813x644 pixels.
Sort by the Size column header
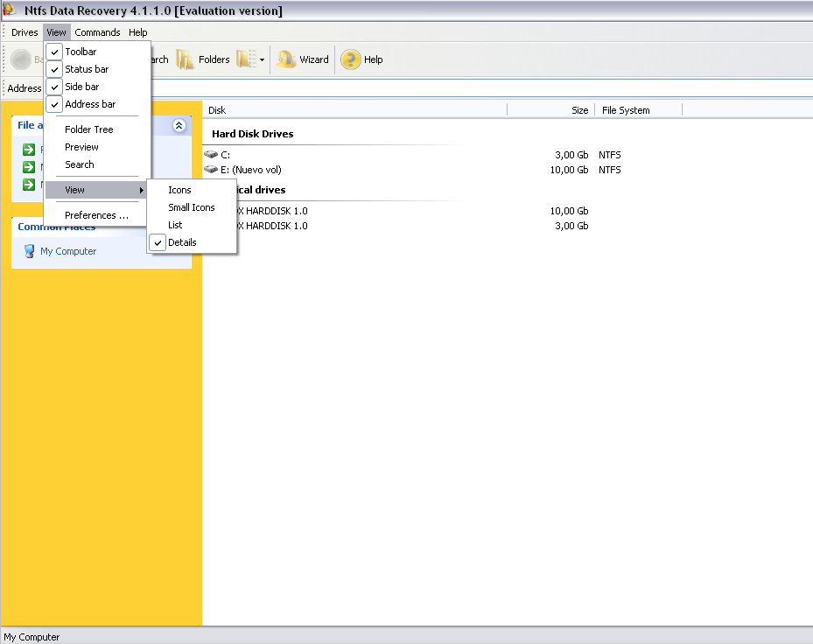click(550, 110)
